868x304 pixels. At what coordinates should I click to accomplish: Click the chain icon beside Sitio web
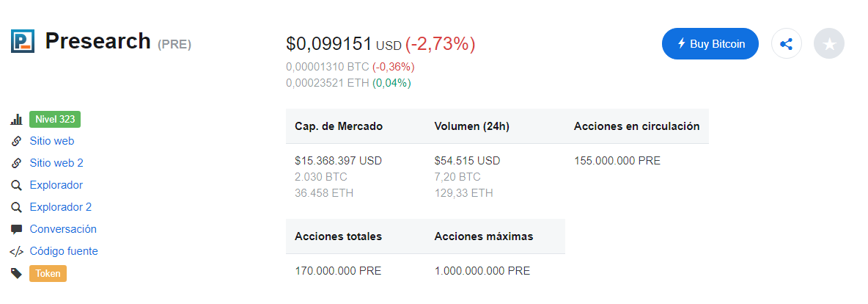(x=17, y=141)
